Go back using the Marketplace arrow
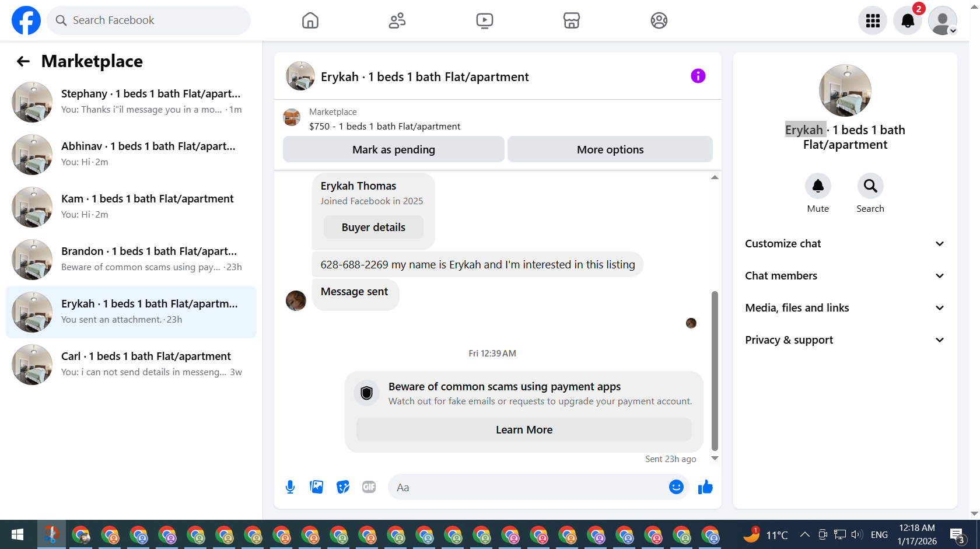Viewport: 980px width, 549px height. coord(23,61)
